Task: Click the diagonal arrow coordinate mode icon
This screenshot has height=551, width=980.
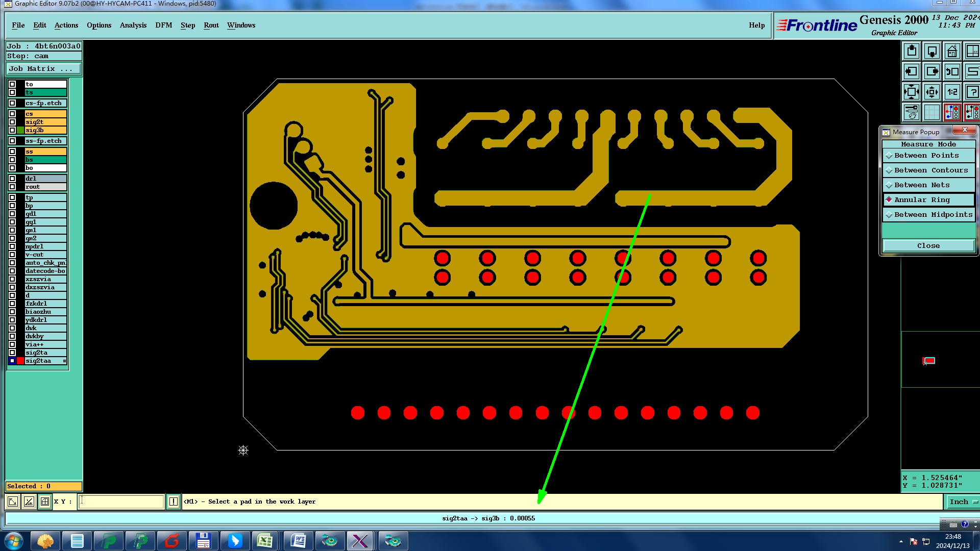Action: point(13,502)
